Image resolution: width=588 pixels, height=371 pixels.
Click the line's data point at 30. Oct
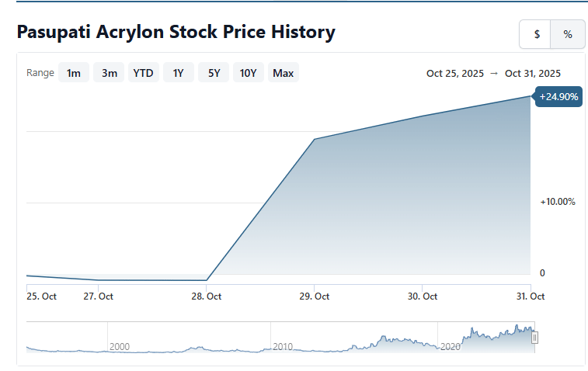point(422,116)
